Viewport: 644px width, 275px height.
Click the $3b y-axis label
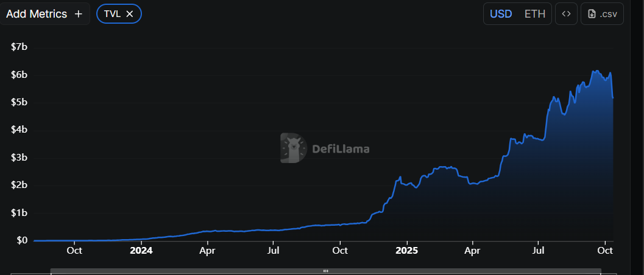click(x=19, y=158)
